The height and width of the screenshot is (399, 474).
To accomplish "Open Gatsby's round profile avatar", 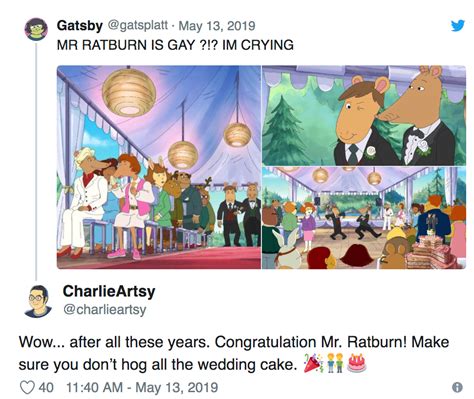I will point(36,29).
